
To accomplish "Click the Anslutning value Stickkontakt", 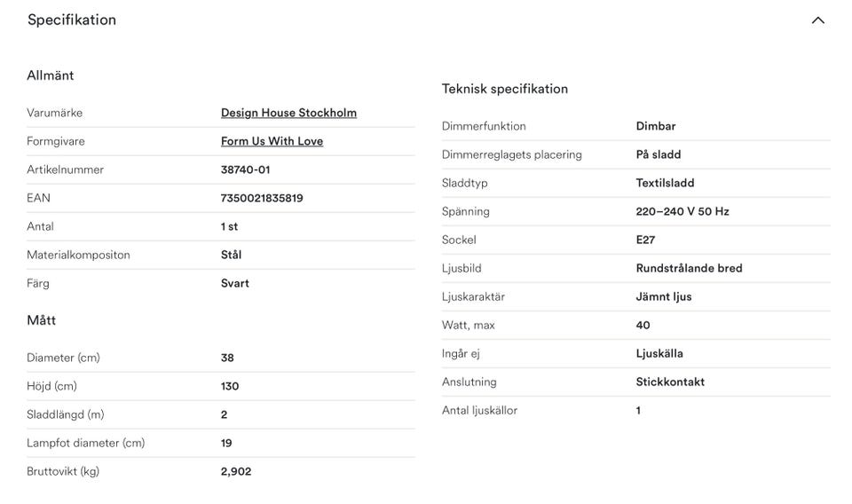I will point(670,382).
